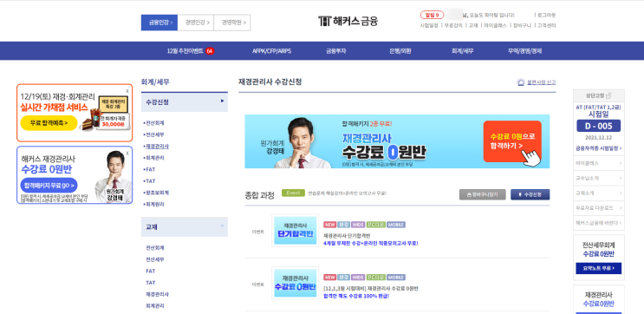Viewport: 644px width, 314px height.
Task: Click the 재경관리사 수강료 0원반 course thumbnail
Action: (295, 283)
